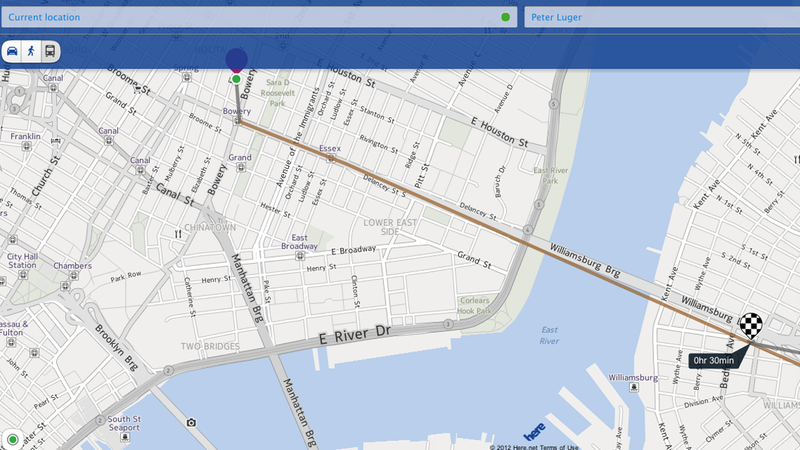
Task: Click the South St Seaport station icon
Action: coord(125,437)
